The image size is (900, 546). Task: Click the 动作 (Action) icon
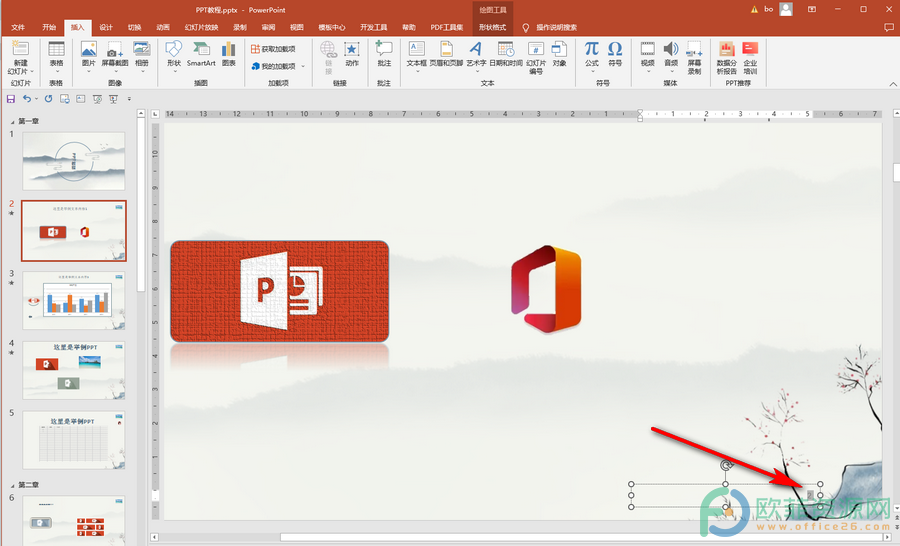pos(352,49)
